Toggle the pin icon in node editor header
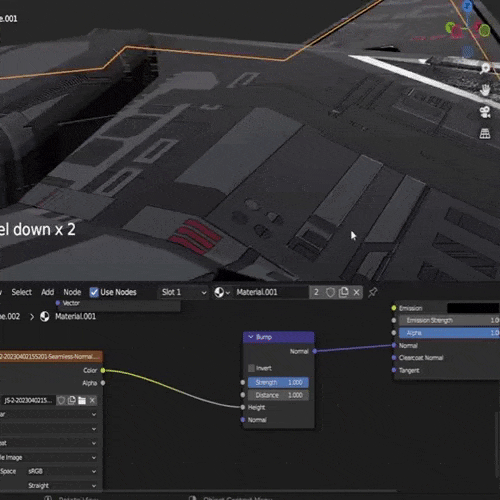Viewport: 500px width, 500px height. [x=373, y=292]
